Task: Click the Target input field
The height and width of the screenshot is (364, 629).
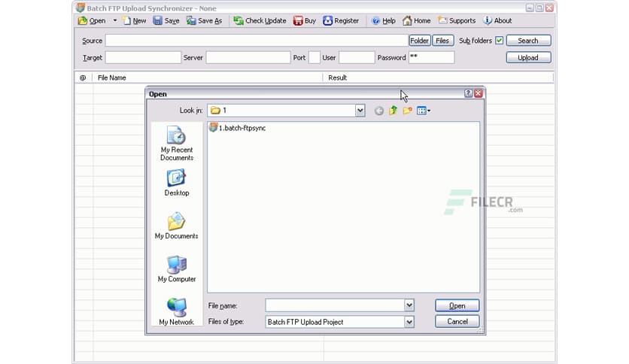Action: (x=143, y=57)
